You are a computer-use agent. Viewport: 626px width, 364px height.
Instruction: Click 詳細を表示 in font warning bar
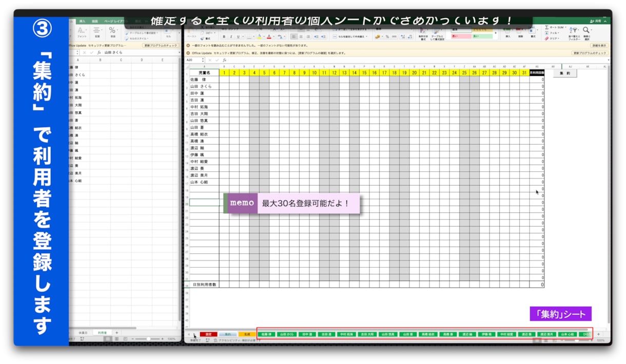599,46
